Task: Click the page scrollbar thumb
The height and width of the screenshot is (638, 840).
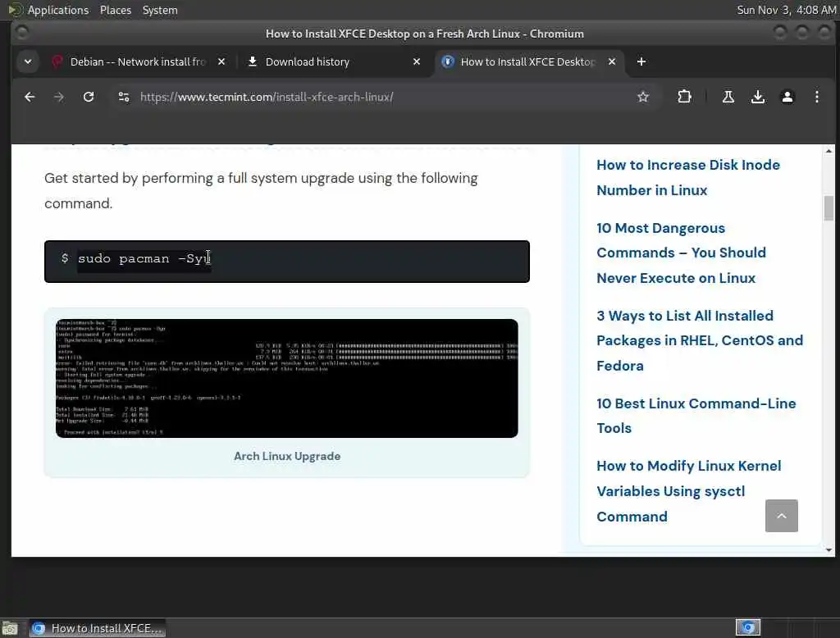Action: click(x=829, y=207)
